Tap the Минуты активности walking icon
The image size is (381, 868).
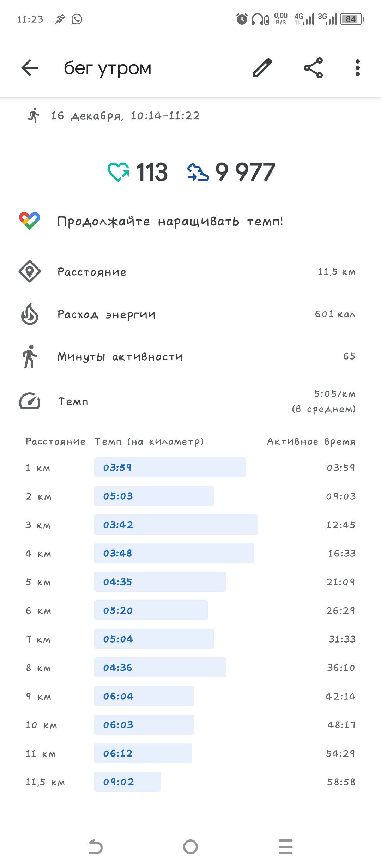(30, 356)
